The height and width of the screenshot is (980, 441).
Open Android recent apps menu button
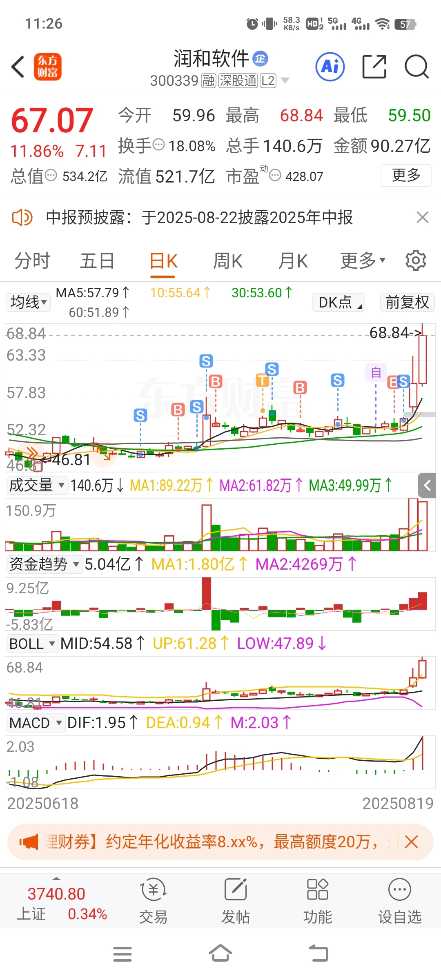(x=122, y=954)
